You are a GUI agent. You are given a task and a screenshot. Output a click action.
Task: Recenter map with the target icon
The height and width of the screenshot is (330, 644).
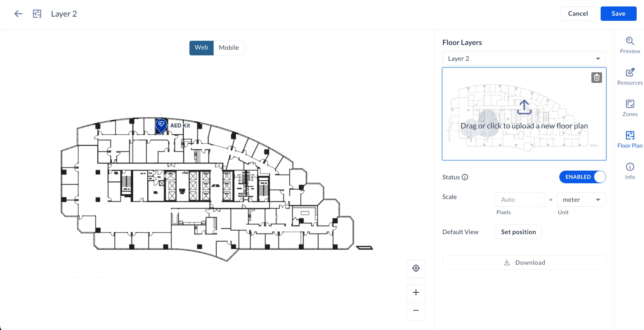pos(416,268)
